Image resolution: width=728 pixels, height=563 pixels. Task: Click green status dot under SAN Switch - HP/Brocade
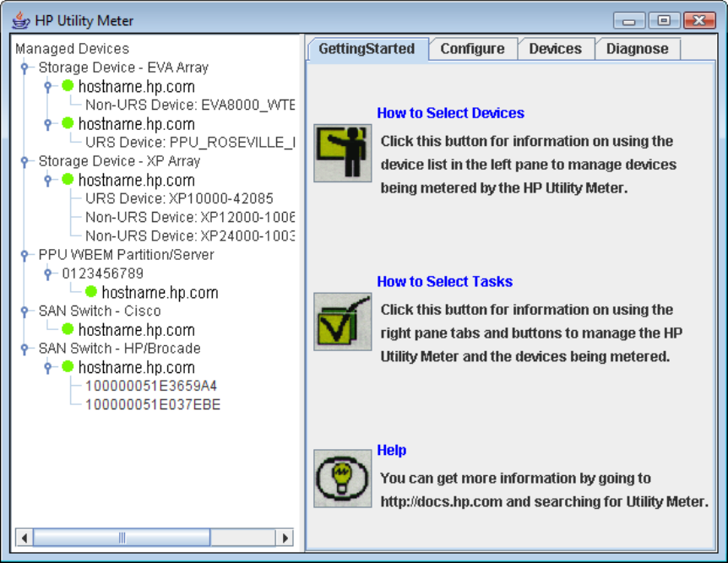(x=68, y=366)
